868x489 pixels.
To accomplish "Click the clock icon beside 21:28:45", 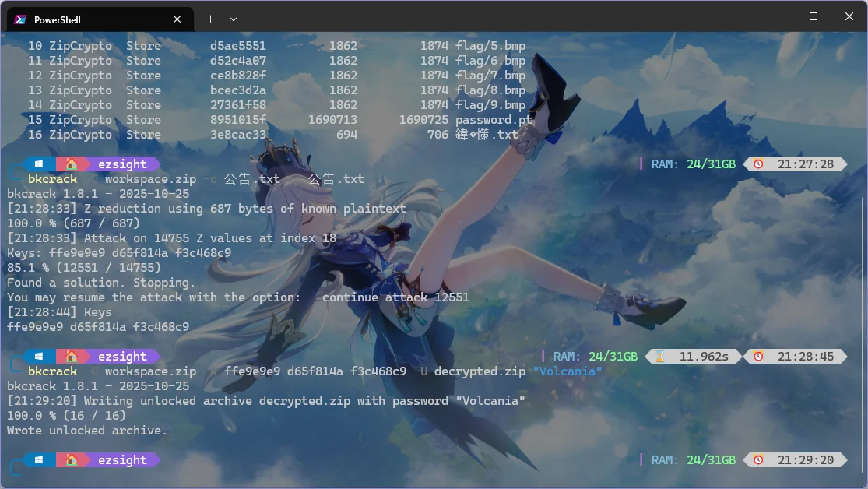I will pyautogui.click(x=758, y=357).
